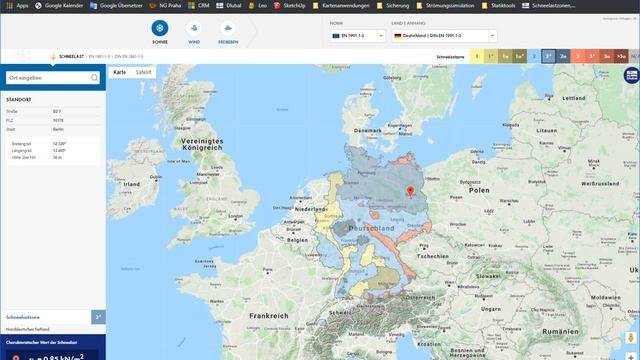This screenshot has height=360, width=640.
Task: Open Street View pegman icon
Action: (x=631, y=338)
